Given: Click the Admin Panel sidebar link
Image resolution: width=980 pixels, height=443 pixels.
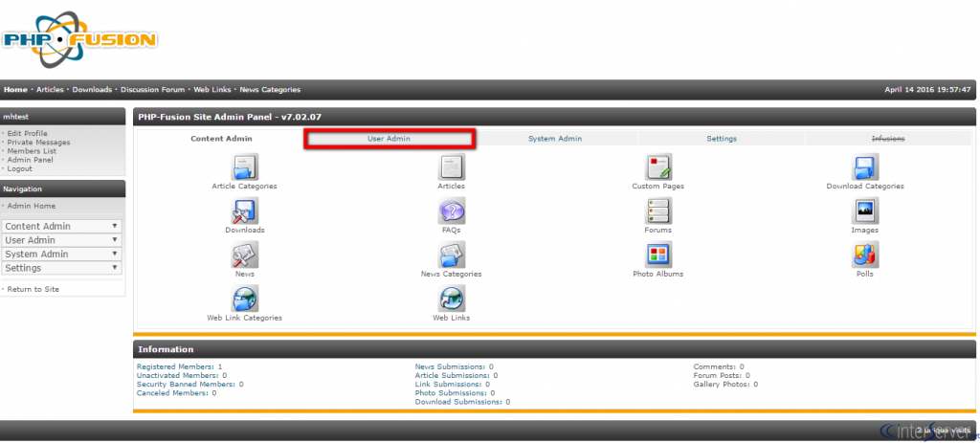Looking at the screenshot, I should 30,160.
